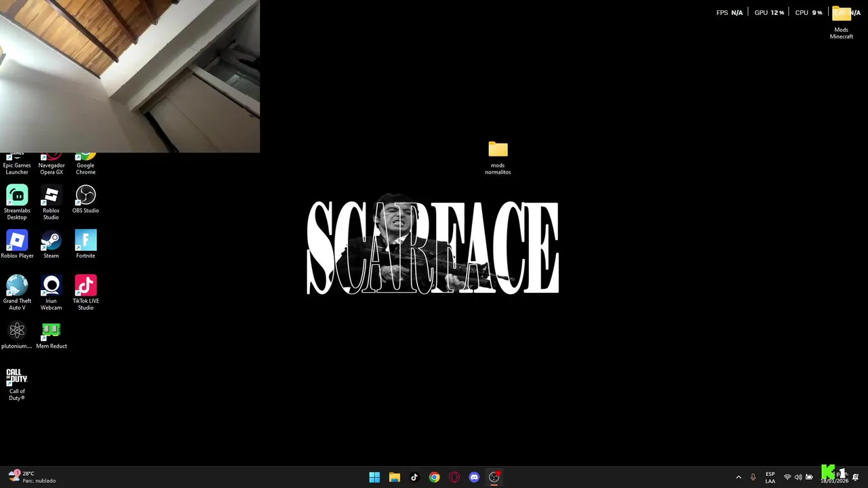Select the mods normalitos folder
This screenshot has width=868, height=488.
498,158
